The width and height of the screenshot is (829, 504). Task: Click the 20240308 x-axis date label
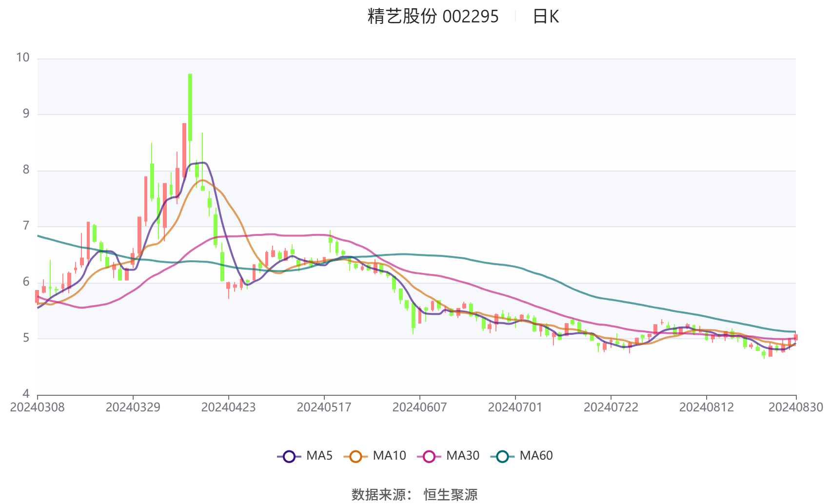pyautogui.click(x=38, y=407)
